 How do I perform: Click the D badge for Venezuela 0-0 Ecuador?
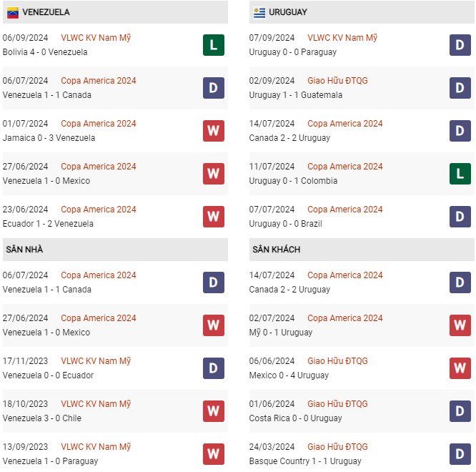[214, 368]
